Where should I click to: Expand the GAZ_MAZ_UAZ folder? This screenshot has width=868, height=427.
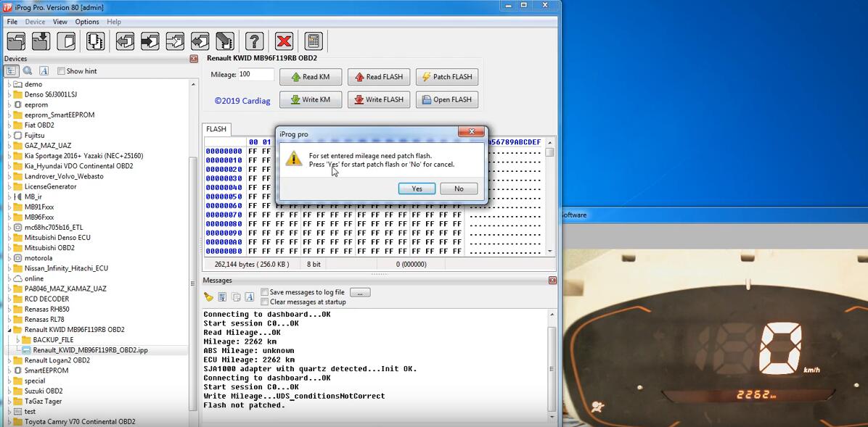(x=9, y=146)
